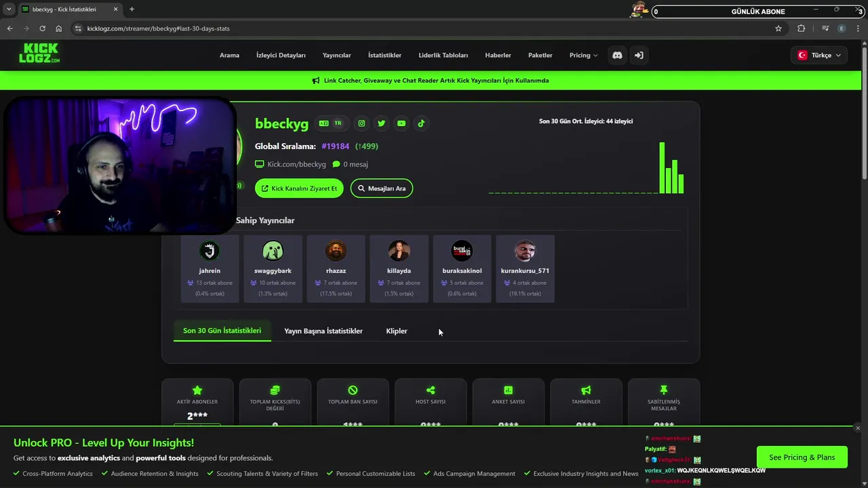Open İstatistikler menu item
The width and height of the screenshot is (868, 488).
(384, 55)
